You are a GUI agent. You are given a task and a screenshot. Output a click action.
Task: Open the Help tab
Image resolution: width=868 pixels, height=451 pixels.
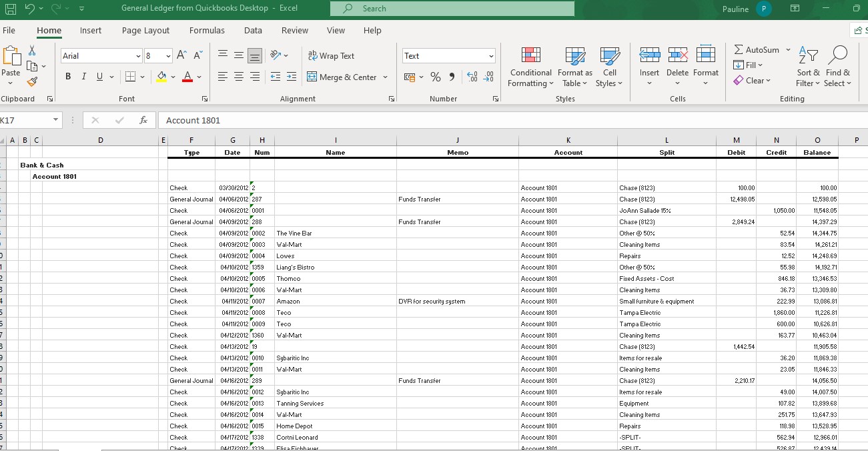[372, 30]
